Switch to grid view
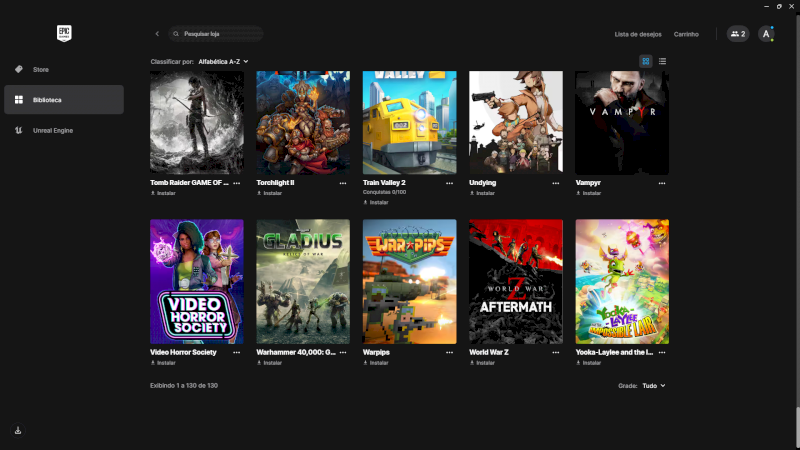 point(646,61)
